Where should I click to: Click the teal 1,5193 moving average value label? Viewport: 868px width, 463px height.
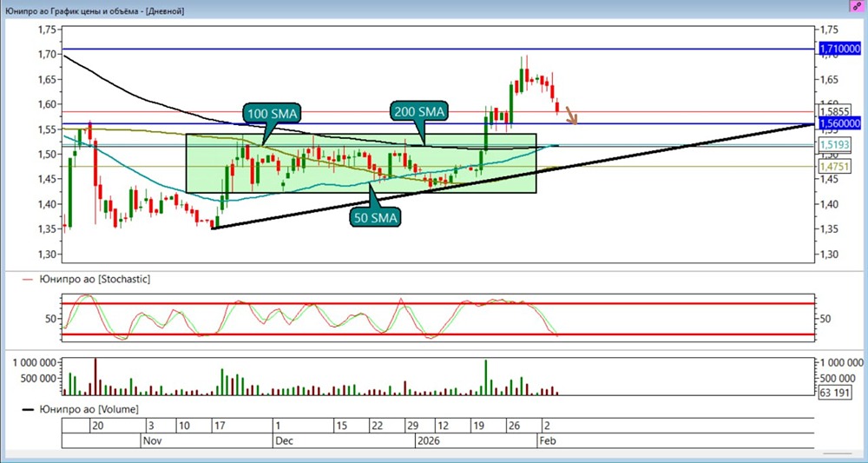pos(835,145)
